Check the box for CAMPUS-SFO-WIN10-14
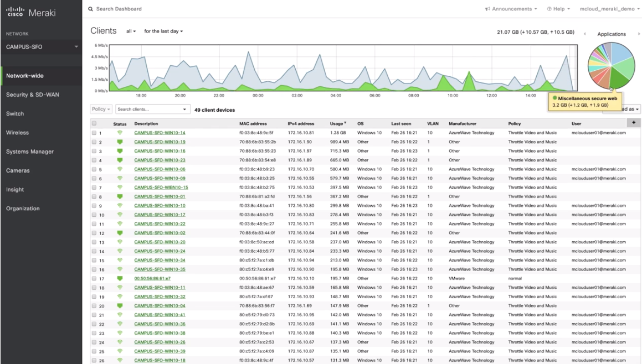This screenshot has width=642, height=364. coord(94,133)
